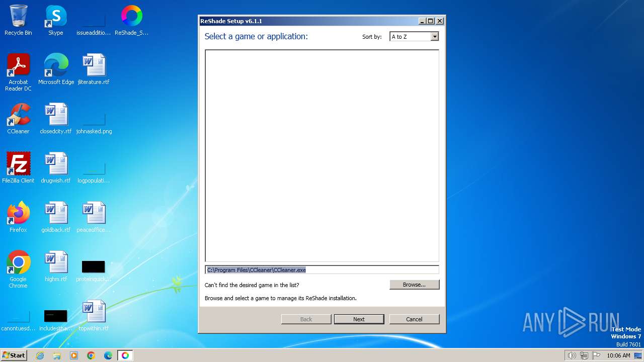Open the volume control in system tray
Image resolution: width=644 pixels, height=362 pixels.
click(x=572, y=355)
